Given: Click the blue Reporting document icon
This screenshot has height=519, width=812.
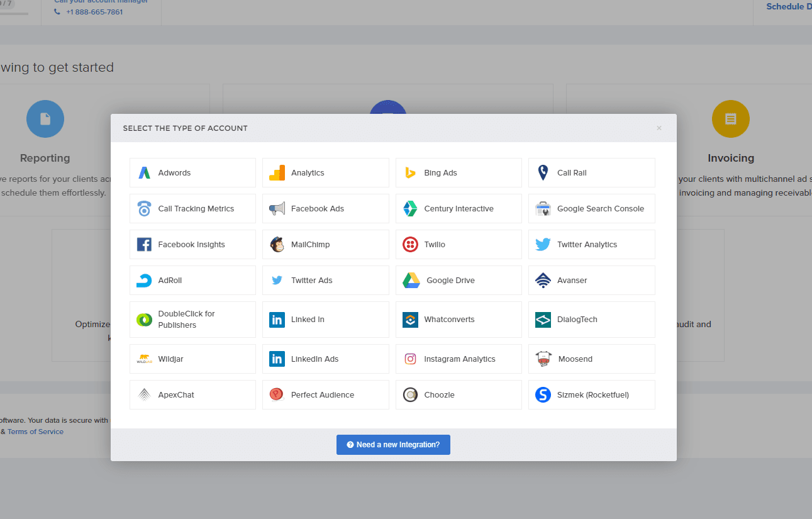Looking at the screenshot, I should pyautogui.click(x=45, y=119).
